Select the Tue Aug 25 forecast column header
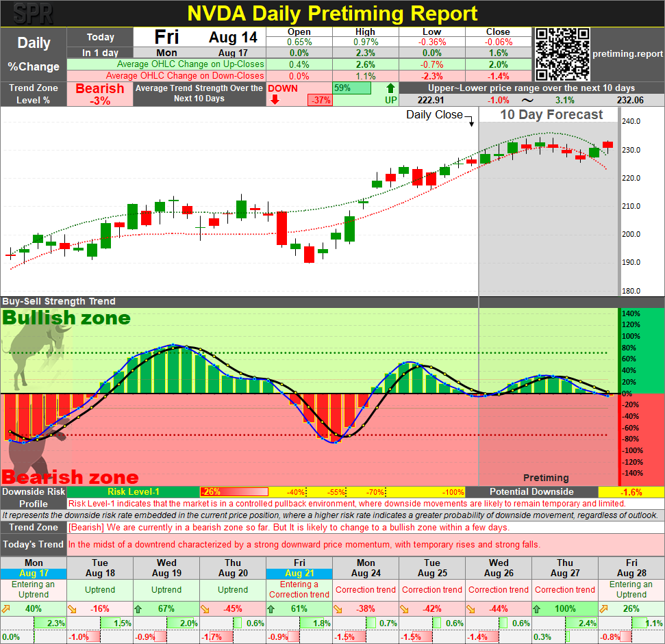This screenshot has height=644, width=665. click(432, 568)
